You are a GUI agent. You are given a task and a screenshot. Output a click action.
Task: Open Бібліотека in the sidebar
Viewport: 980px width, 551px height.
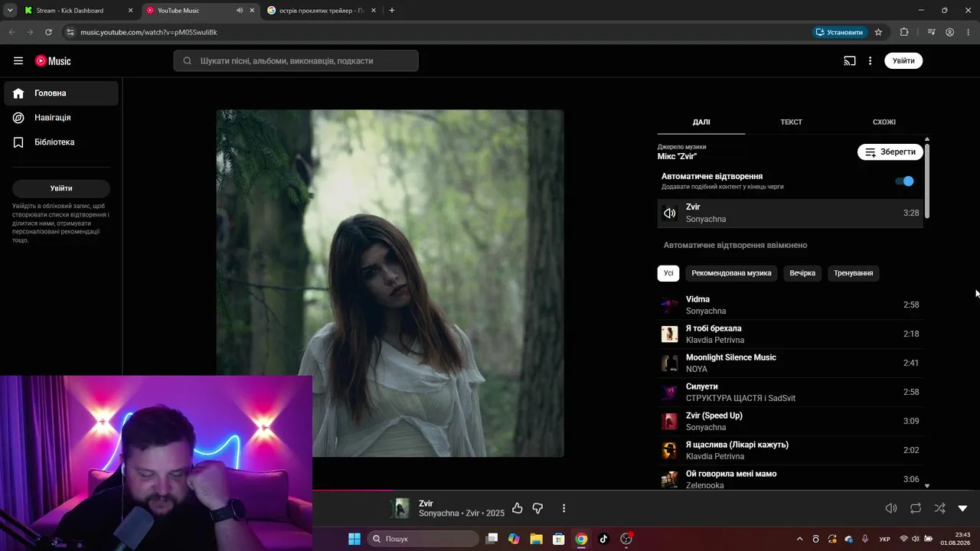[x=61, y=142]
